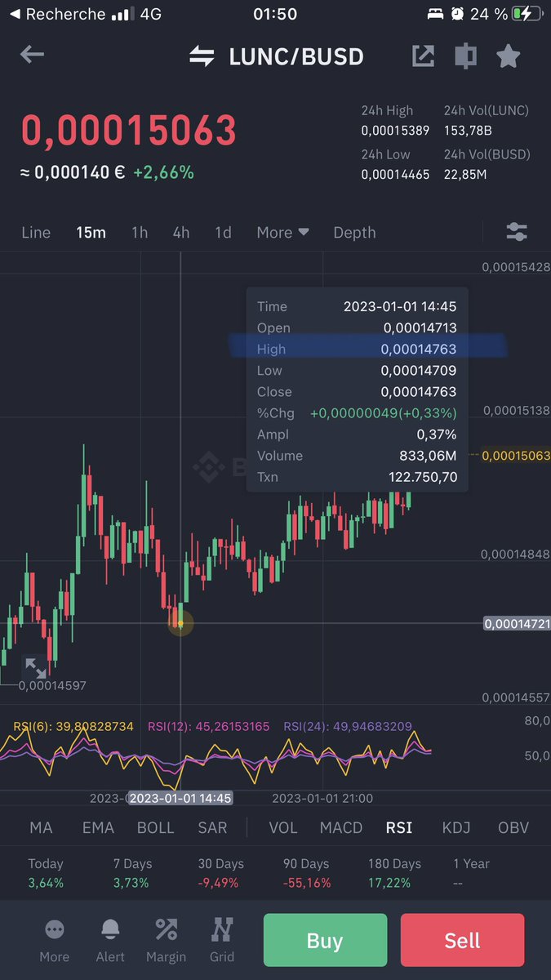Tap the RSI(12) value readout
Screen dimensions: 551x980
coord(208,726)
